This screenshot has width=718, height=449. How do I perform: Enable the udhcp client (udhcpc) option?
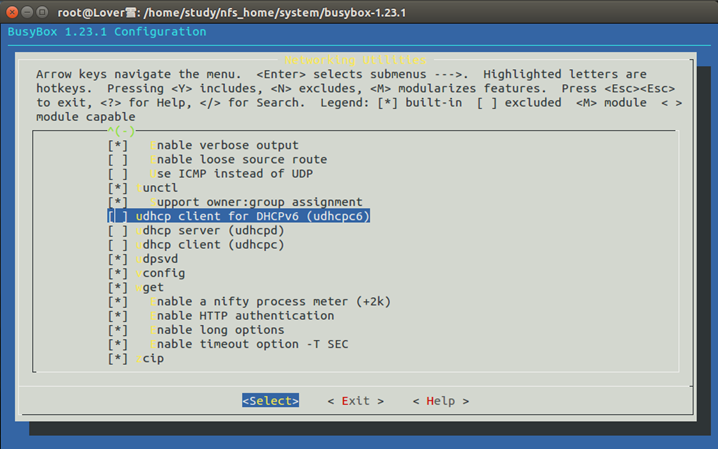tap(118, 244)
